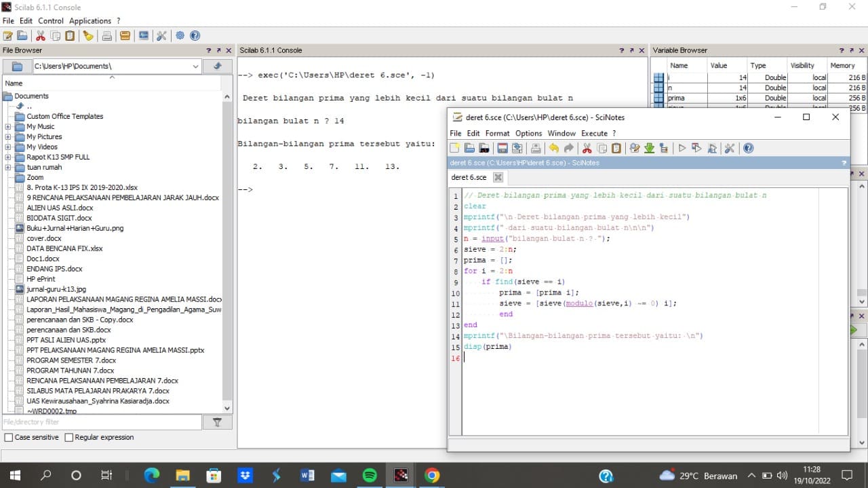Expand the My Pictures folder

click(8, 137)
